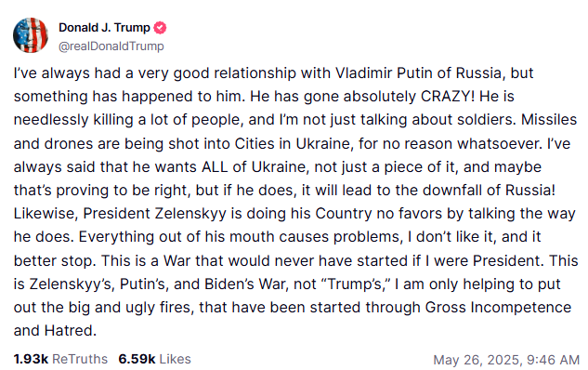Screen dimensions: 588x370
Task: Click downfall of Russia! in the post
Action: [489, 191]
